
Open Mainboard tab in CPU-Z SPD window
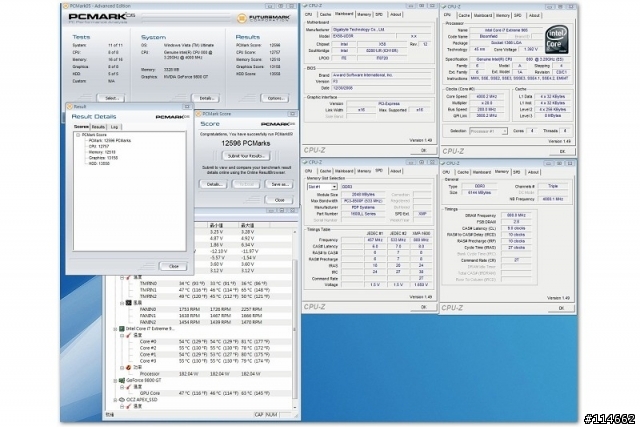tap(344, 171)
